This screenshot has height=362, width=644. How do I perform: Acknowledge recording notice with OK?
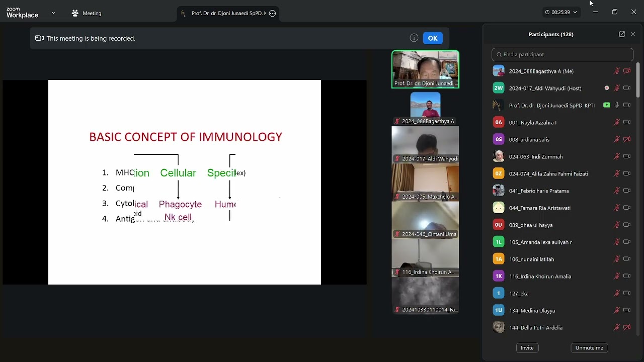tap(433, 38)
